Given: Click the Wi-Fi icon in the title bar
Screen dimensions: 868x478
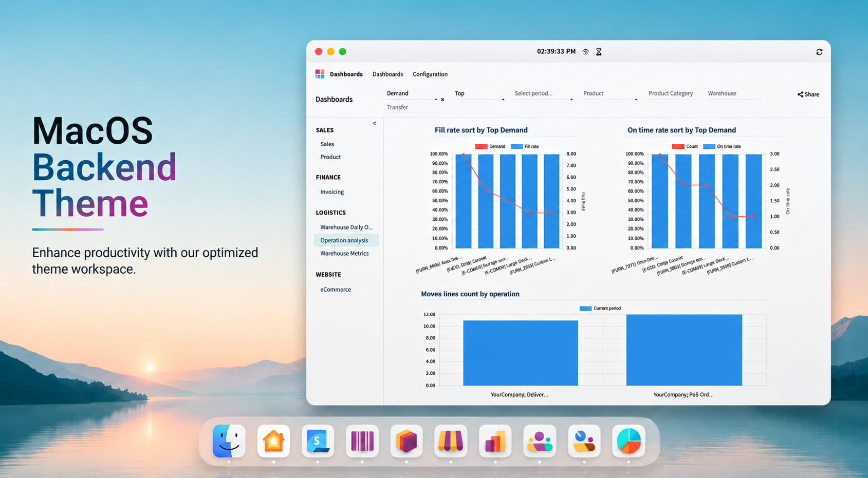Looking at the screenshot, I should [585, 52].
